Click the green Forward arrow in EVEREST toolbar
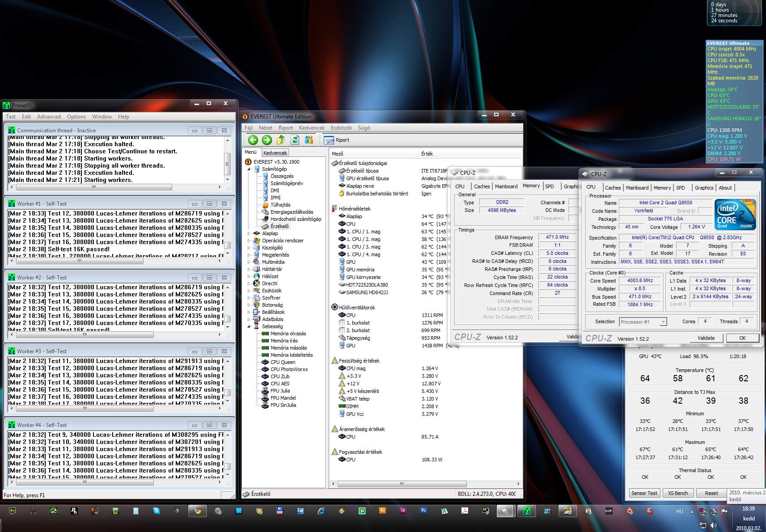This screenshot has width=766, height=532. [267, 140]
